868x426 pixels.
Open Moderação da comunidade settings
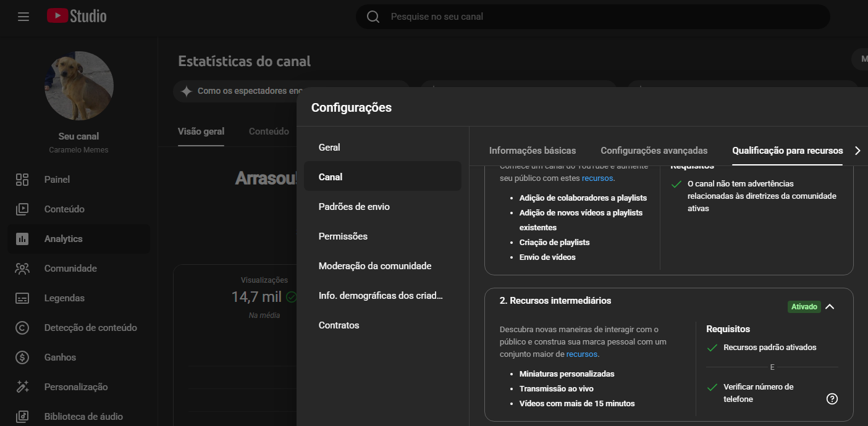(x=382, y=266)
